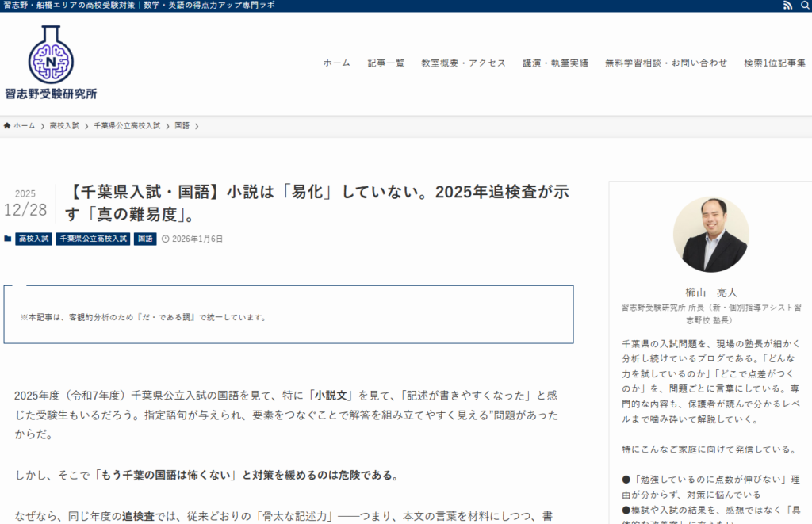Click 高校入試 breadcrumb link
This screenshot has width=812, height=524.
[64, 126]
